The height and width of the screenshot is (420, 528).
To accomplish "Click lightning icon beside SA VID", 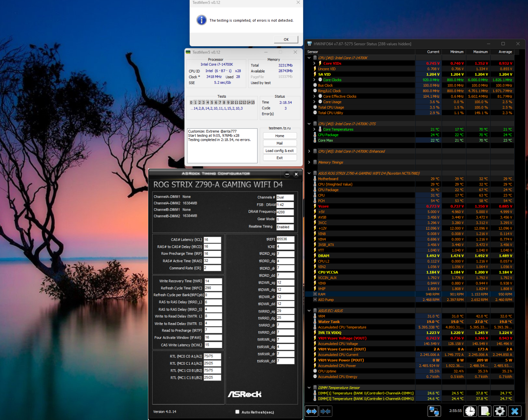I will tap(315, 74).
